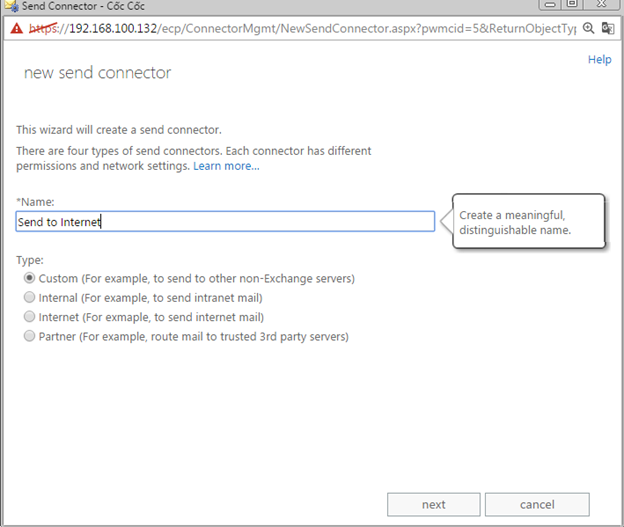Click the translate page icon

coord(608,28)
